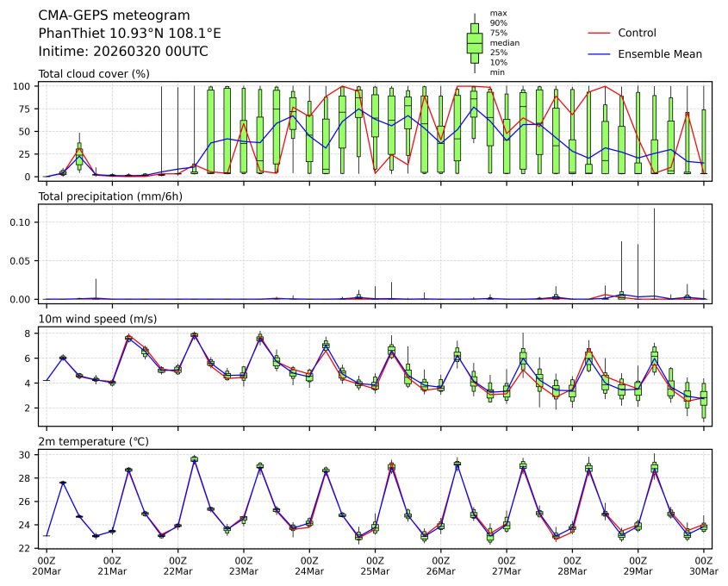Screen dimensions: 728x586
Task: Click the 'median' label in the legend
Action: tap(504, 42)
